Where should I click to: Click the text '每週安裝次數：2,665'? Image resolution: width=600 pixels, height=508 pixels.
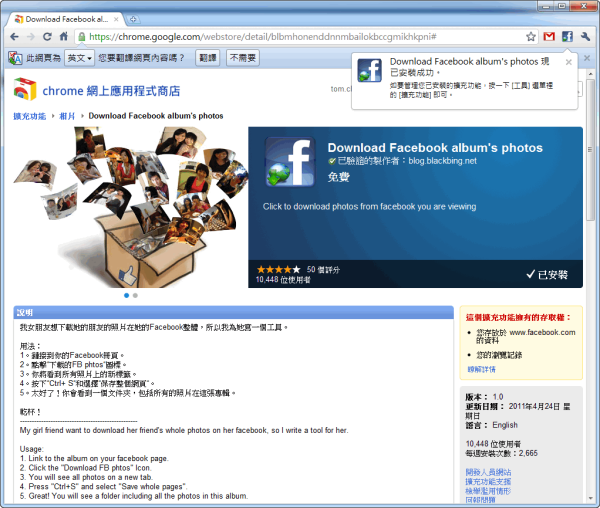(501, 453)
